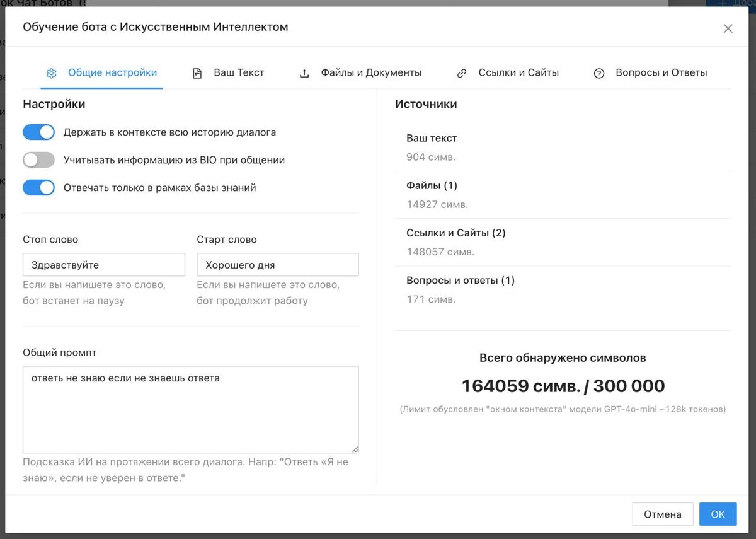Click the Старт слово label

click(x=227, y=240)
